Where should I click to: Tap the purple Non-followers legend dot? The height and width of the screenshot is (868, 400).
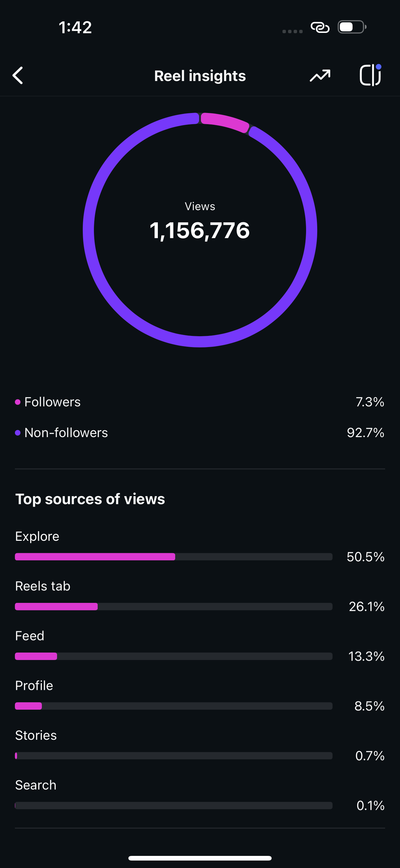click(18, 433)
